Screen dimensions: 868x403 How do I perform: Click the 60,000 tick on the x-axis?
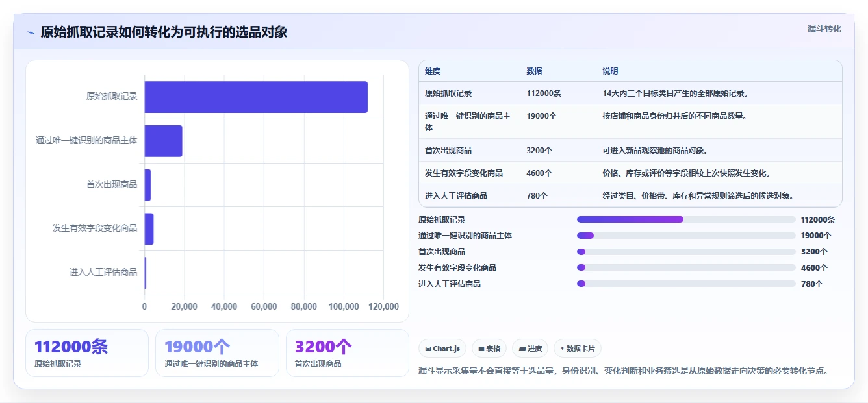[x=264, y=307]
